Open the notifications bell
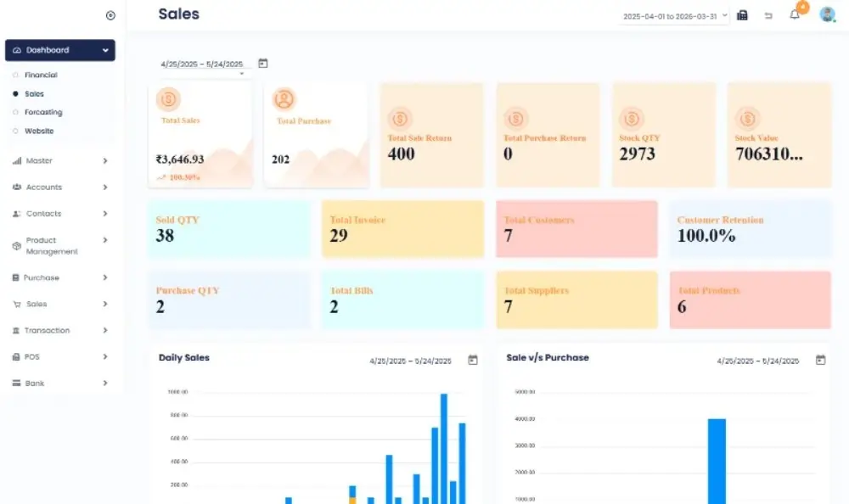Viewport: 849px width, 504px height. [x=795, y=14]
